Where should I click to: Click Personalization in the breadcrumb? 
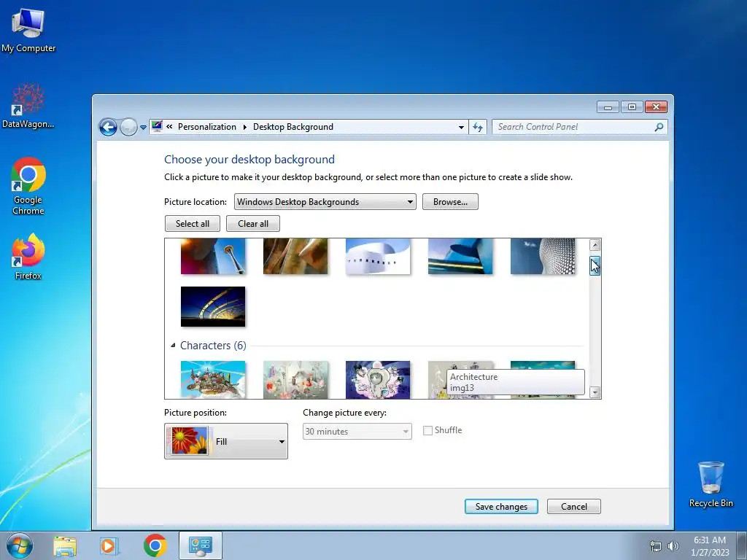[206, 127]
